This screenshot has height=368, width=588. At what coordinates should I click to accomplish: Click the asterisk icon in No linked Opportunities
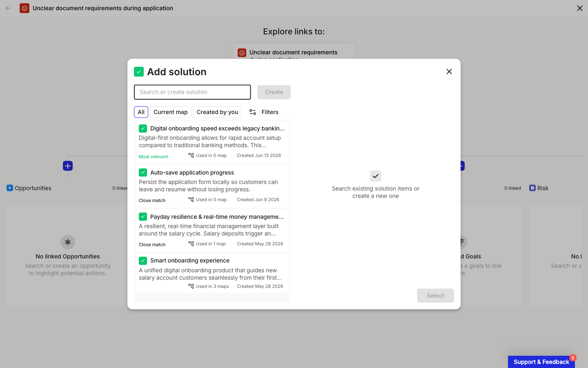68,242
